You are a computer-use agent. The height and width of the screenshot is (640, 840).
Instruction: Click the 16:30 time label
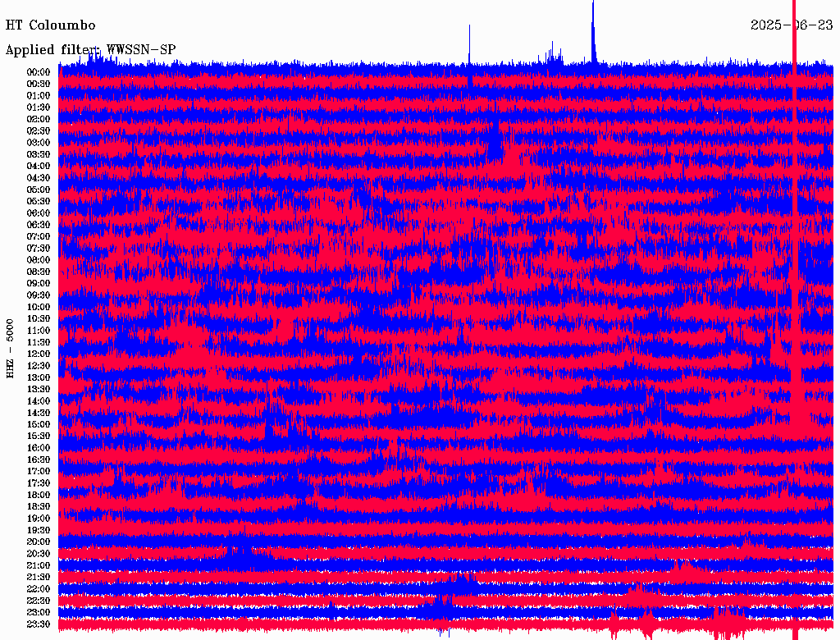click(39, 460)
